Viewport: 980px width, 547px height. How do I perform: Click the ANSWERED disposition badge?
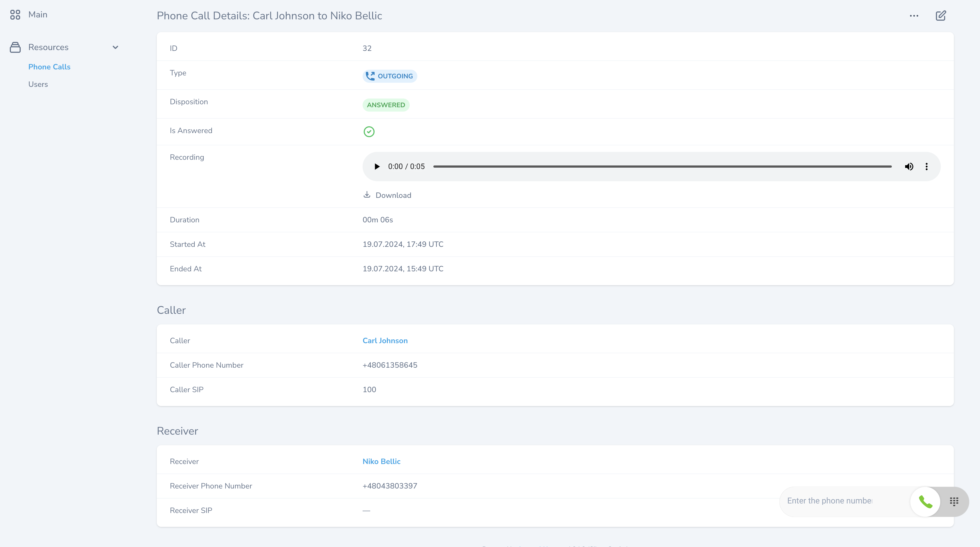[x=386, y=105]
